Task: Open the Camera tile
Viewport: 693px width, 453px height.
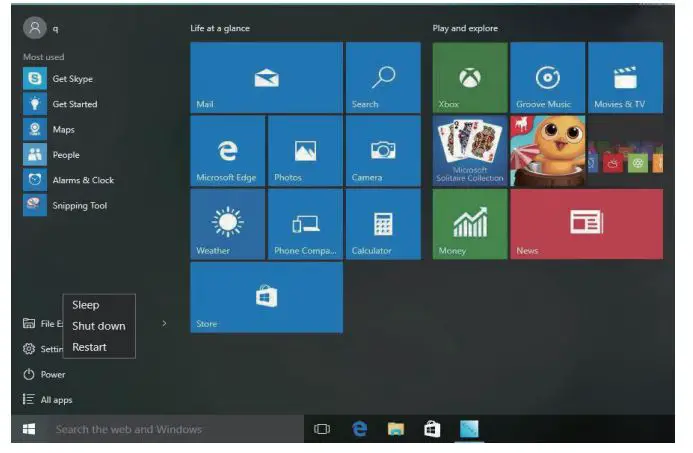Action: click(383, 151)
